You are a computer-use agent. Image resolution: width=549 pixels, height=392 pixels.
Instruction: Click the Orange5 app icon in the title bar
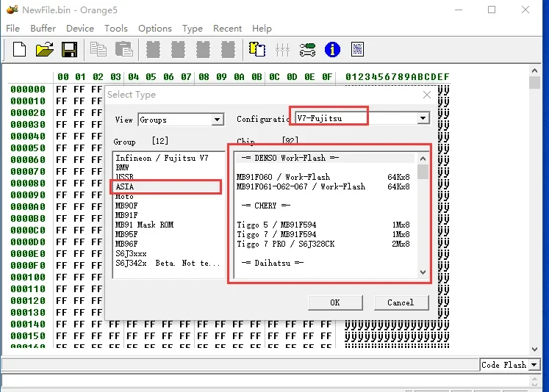[x=12, y=10]
